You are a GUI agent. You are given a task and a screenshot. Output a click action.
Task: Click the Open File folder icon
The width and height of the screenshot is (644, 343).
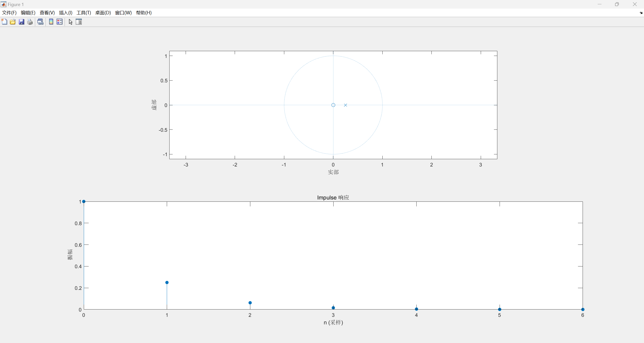13,22
